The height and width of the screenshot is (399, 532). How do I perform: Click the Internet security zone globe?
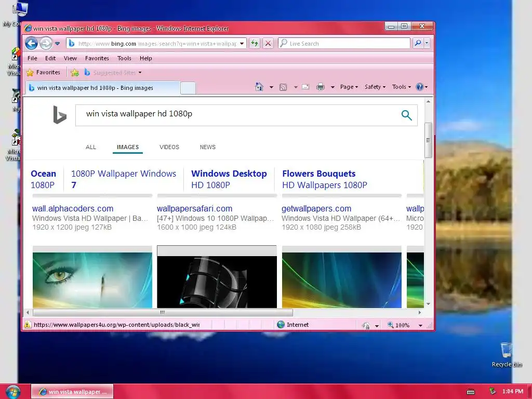[281, 325]
